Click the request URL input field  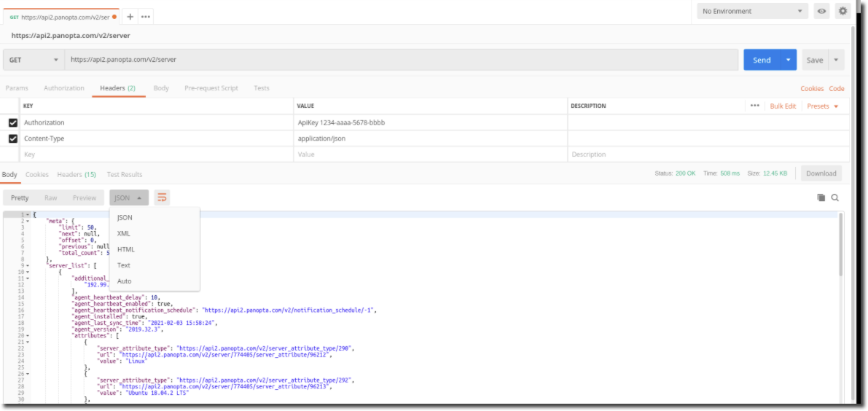[401, 60]
